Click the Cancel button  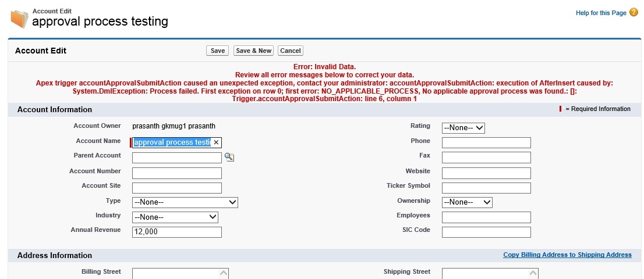(291, 51)
